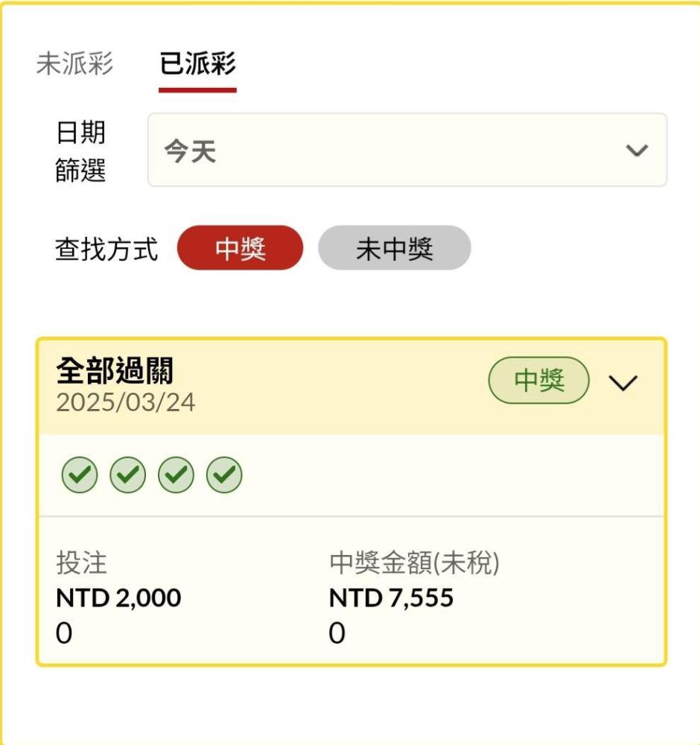700x745 pixels.
Task: Toggle the grey 未中獎 filter pill
Action: [x=394, y=248]
